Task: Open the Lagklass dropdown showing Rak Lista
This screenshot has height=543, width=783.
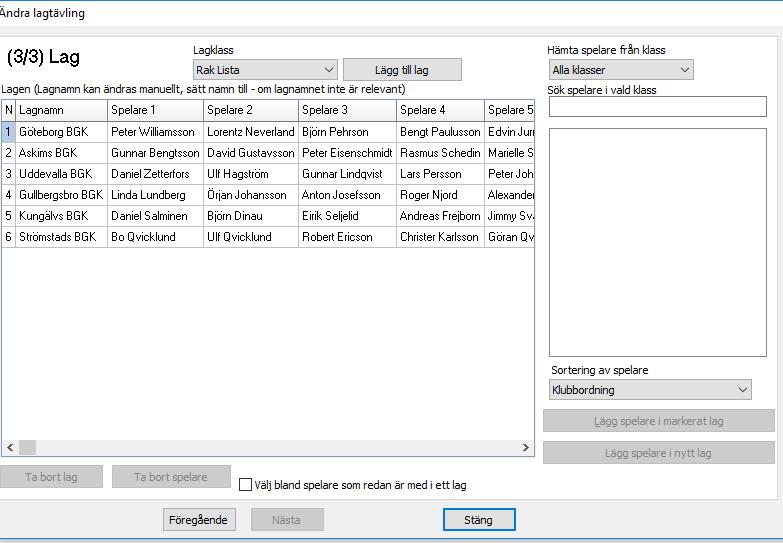Action: (265, 70)
